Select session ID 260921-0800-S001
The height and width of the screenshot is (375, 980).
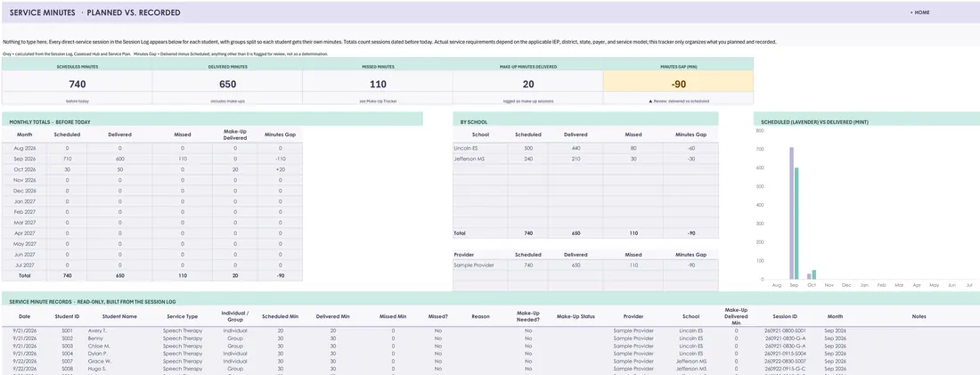[x=784, y=330]
